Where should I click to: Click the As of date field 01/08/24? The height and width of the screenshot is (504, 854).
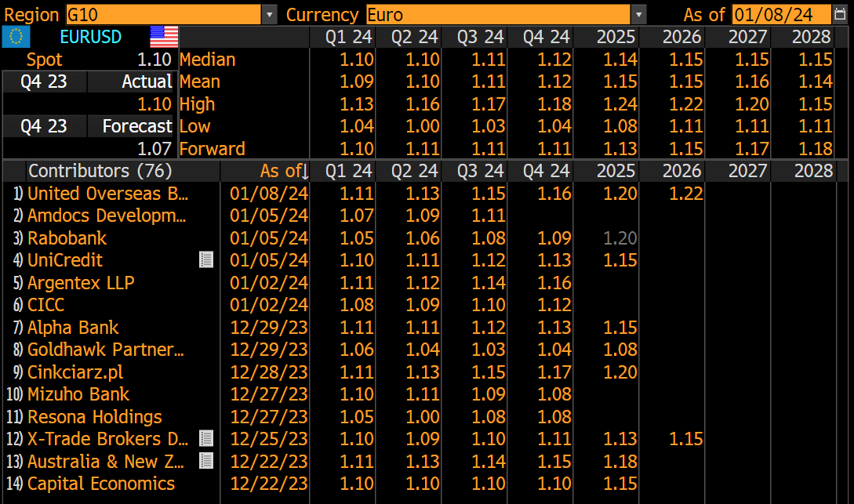click(782, 15)
